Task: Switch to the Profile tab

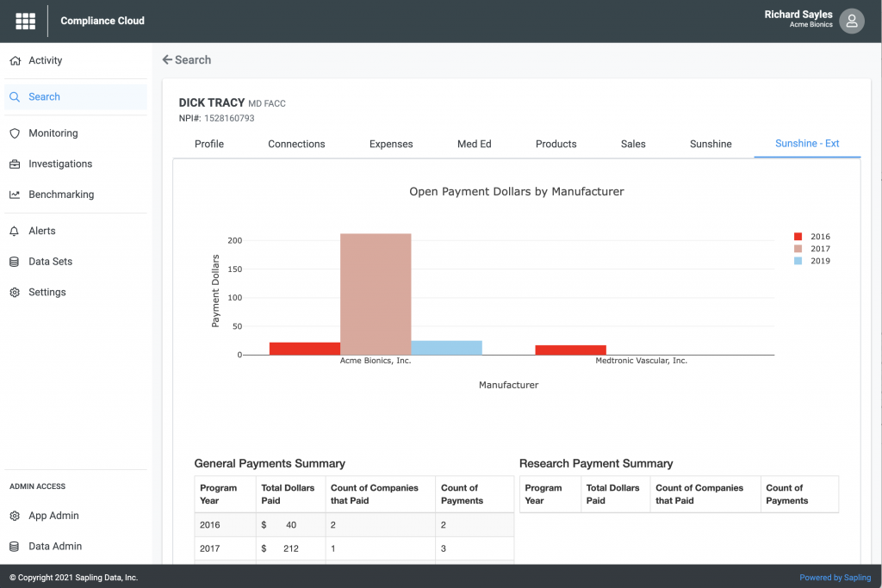Action: point(208,144)
